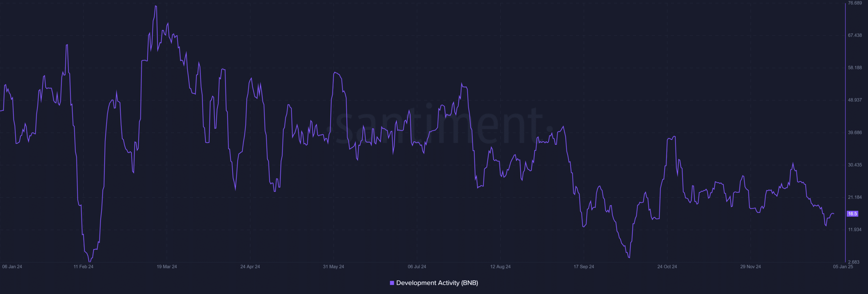Viewport: 868px width, 294px height.
Task: Click the 24 Apr 24 date label
Action: coord(250,267)
